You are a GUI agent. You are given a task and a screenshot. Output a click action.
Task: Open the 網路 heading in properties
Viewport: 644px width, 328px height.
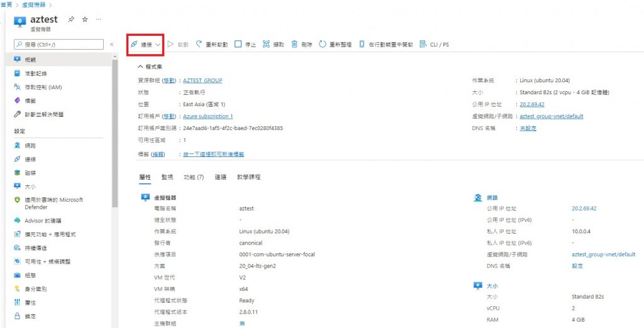492,197
